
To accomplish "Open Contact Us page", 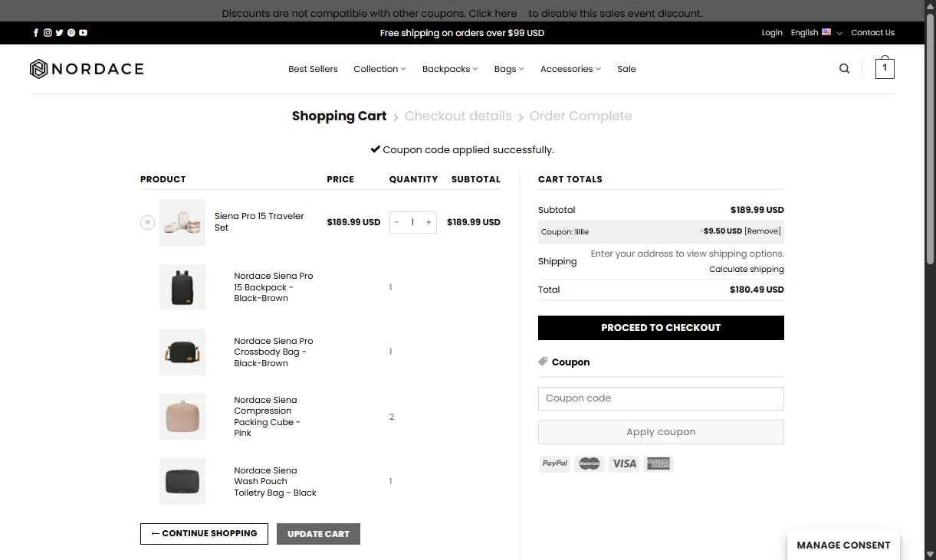I will coord(872,33).
